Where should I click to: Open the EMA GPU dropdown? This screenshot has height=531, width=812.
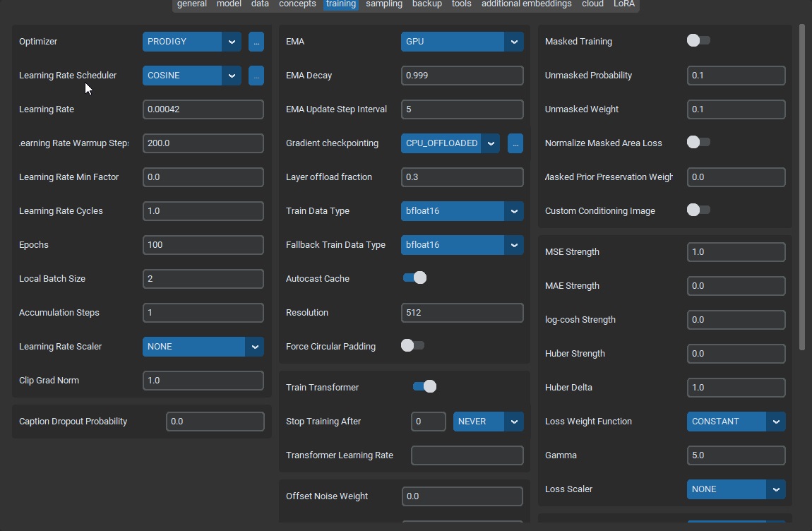[x=462, y=42]
